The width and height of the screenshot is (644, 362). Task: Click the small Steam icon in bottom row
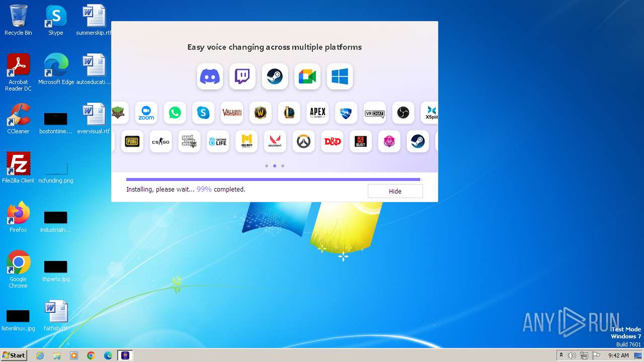418,142
